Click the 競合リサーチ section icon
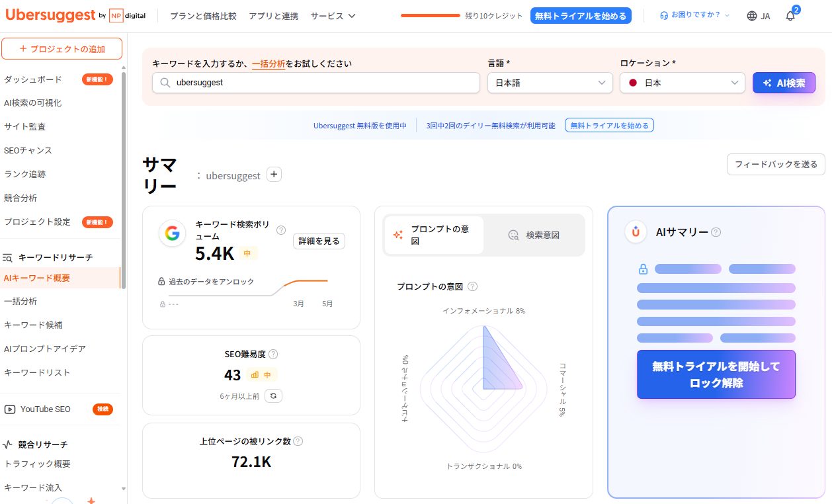 coord(8,444)
